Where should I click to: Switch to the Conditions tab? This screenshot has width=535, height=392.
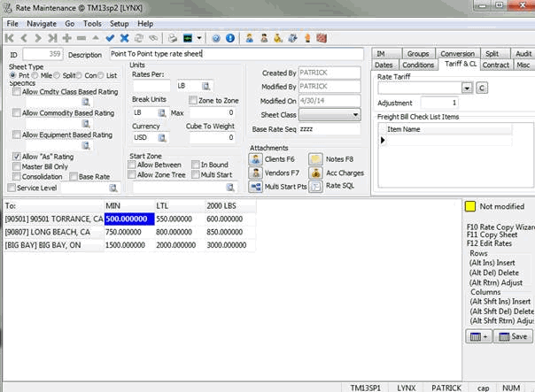point(417,65)
